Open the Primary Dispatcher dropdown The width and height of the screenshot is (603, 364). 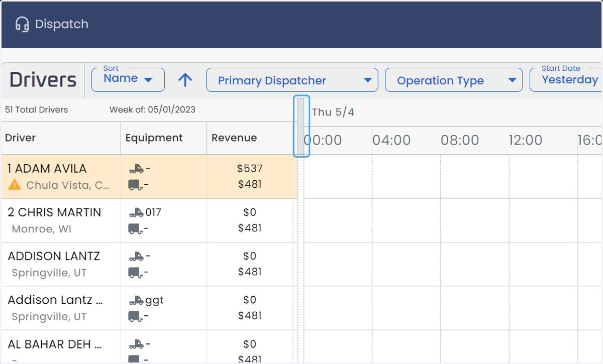(x=292, y=80)
